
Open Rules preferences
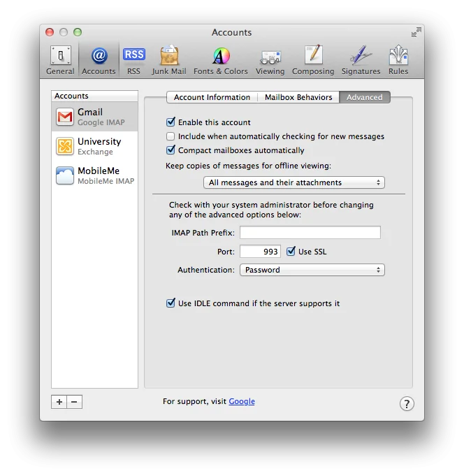pyautogui.click(x=398, y=60)
